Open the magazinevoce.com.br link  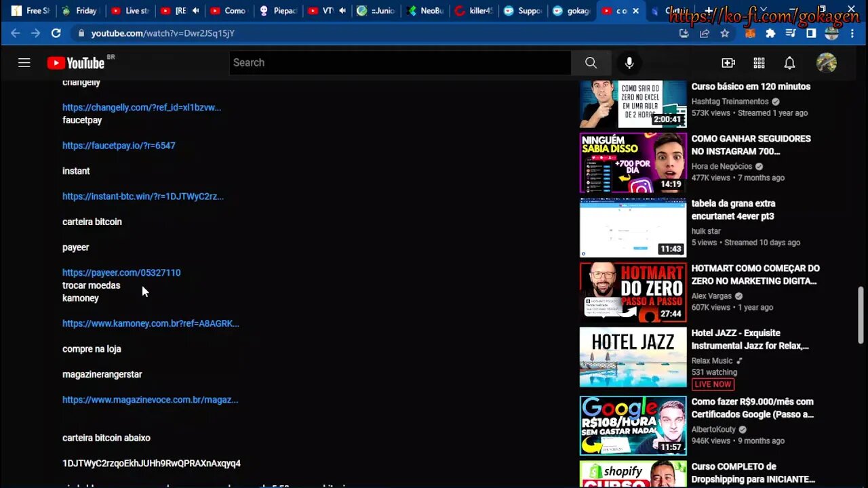pyautogui.click(x=150, y=400)
